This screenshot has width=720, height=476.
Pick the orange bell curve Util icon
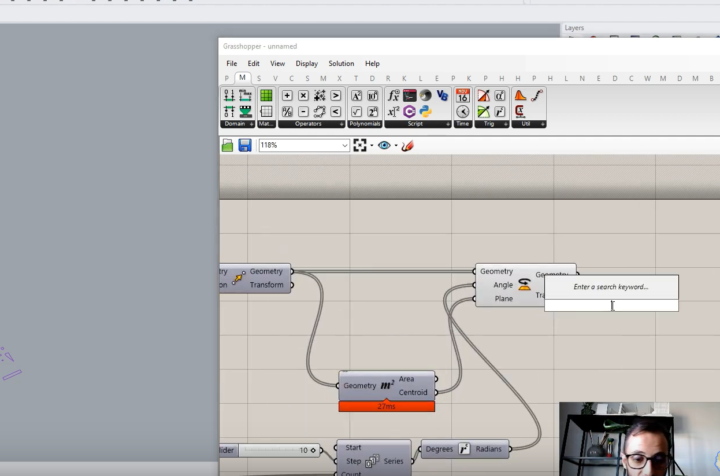pos(520,95)
